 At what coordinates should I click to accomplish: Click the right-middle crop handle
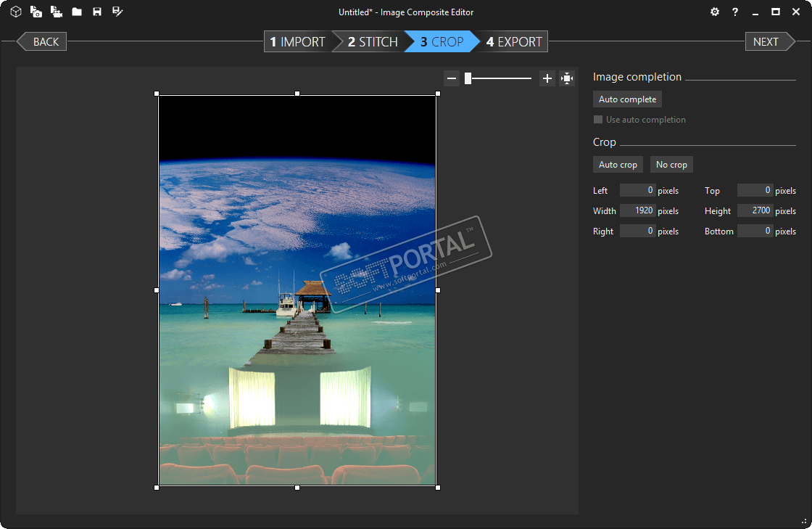coord(438,290)
